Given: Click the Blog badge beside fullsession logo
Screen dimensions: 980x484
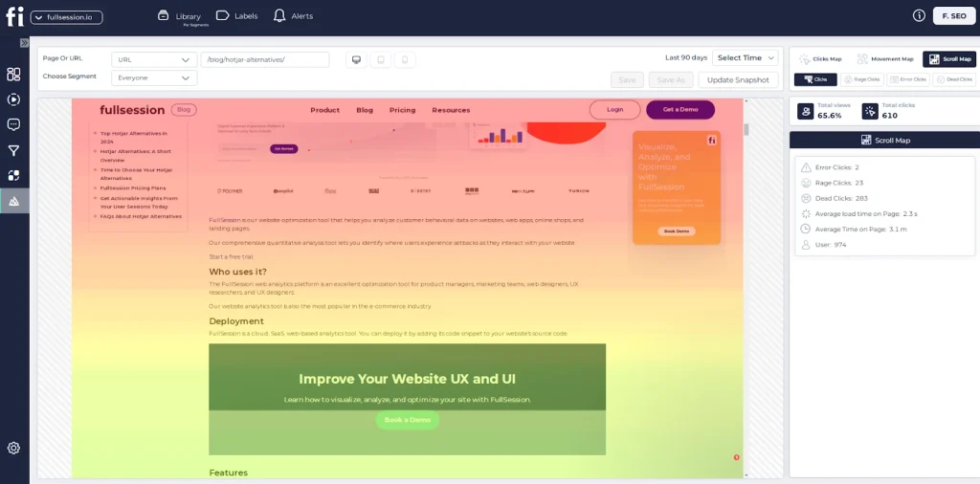Looking at the screenshot, I should 184,110.
